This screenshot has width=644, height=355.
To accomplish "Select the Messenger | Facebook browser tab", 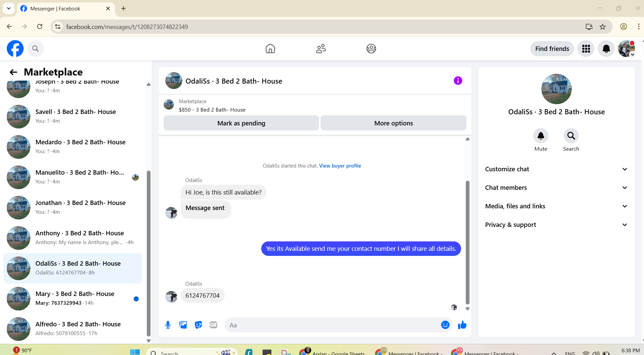I will [x=65, y=8].
